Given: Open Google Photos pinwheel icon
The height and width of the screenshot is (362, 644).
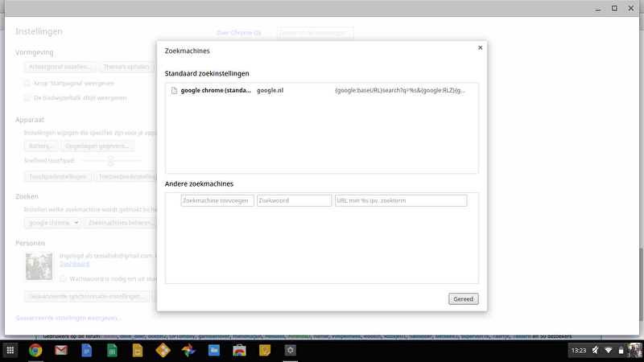Looking at the screenshot, I should (188, 350).
